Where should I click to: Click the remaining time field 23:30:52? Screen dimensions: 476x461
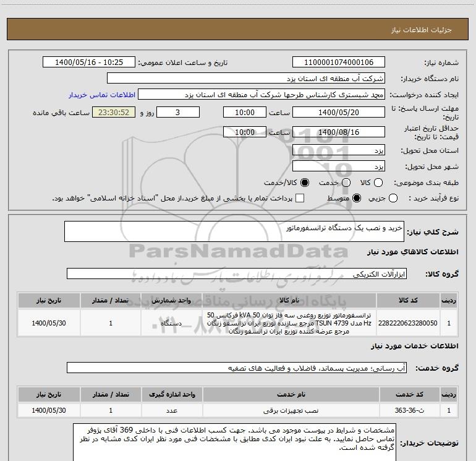(x=114, y=113)
